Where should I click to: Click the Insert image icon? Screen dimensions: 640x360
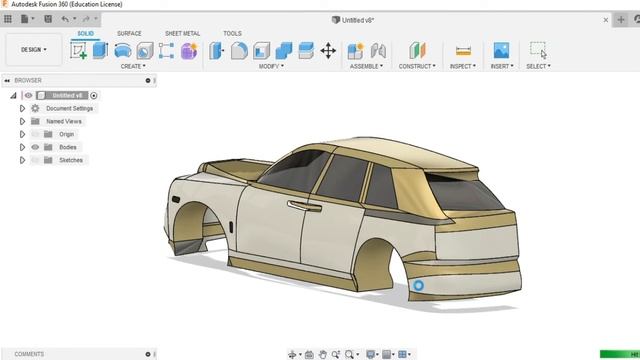[501, 51]
